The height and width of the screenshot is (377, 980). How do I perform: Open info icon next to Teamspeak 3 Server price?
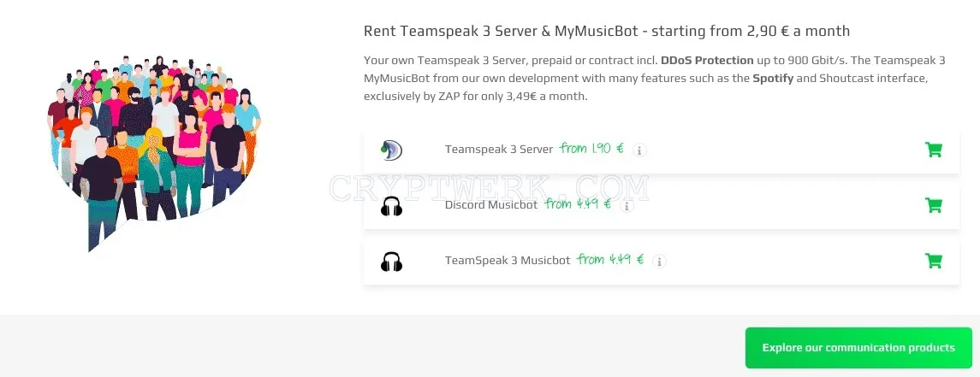pos(638,150)
